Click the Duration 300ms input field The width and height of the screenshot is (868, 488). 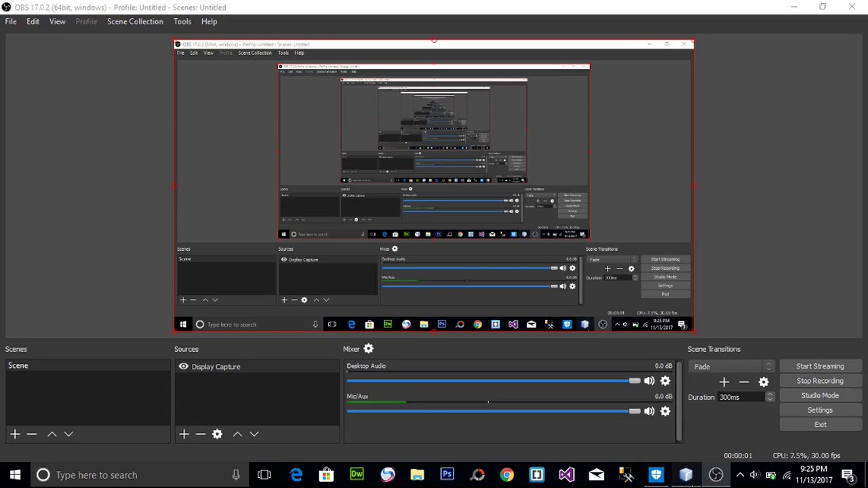point(741,397)
